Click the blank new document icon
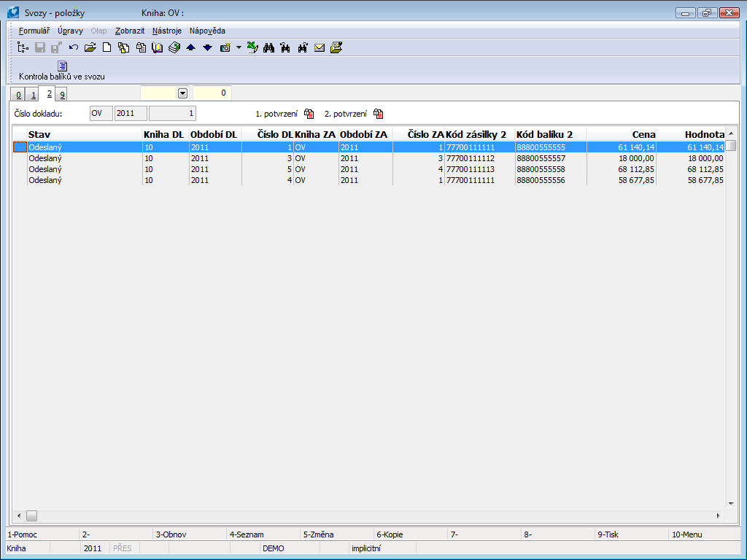The width and height of the screenshot is (747, 560). (x=107, y=48)
